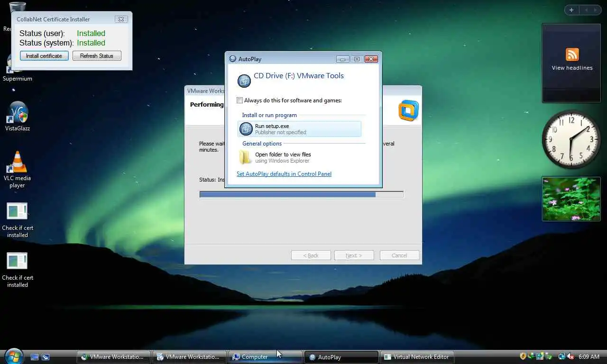Click the disabled Back button in installer
This screenshot has width=607, height=364.
tap(311, 255)
